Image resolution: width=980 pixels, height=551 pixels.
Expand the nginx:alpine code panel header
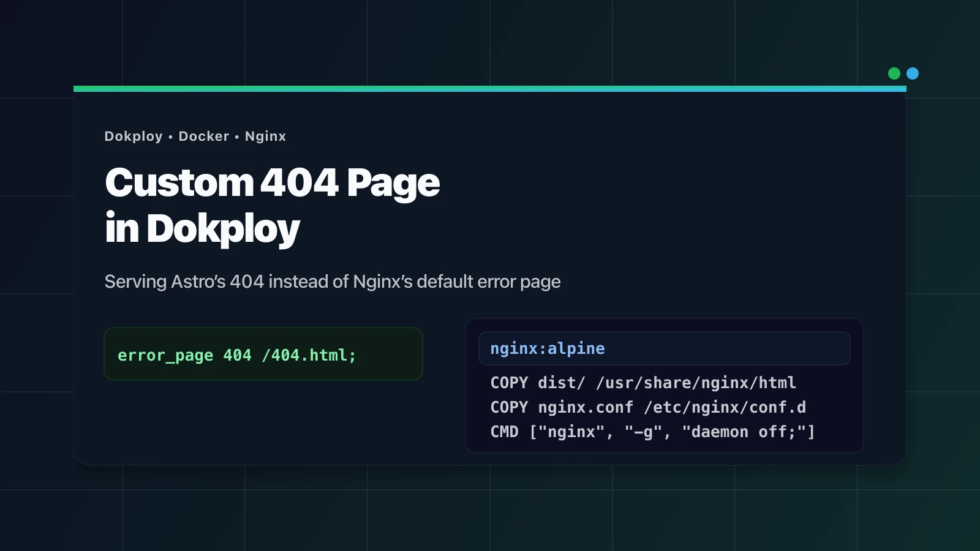point(665,348)
